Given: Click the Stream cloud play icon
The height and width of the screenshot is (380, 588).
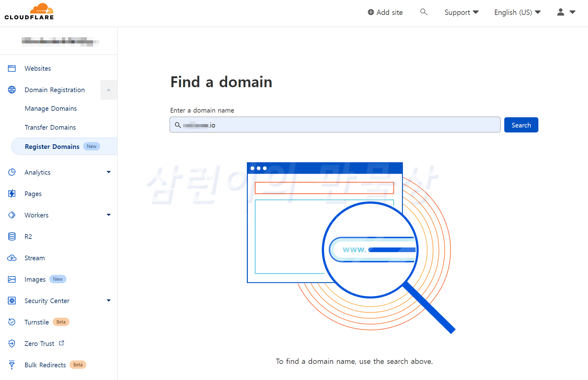Looking at the screenshot, I should coord(12,258).
